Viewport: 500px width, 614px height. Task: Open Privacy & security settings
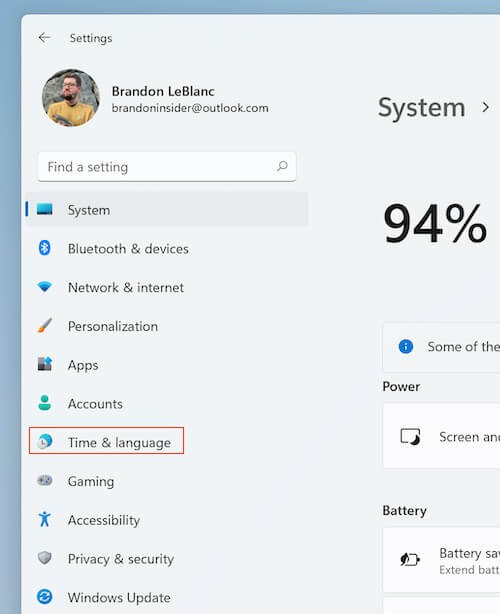tap(121, 559)
